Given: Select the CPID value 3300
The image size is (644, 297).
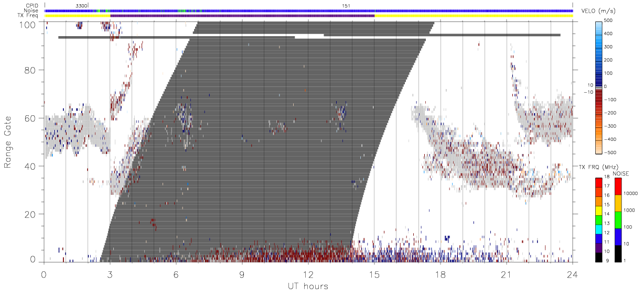Looking at the screenshot, I should [x=81, y=6].
